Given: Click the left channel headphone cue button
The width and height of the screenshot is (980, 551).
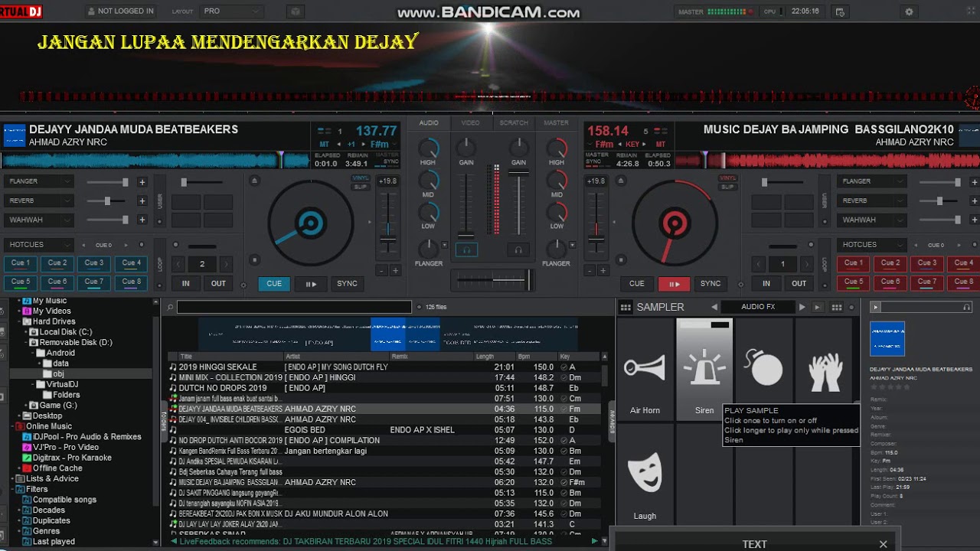Looking at the screenshot, I should click(x=465, y=249).
